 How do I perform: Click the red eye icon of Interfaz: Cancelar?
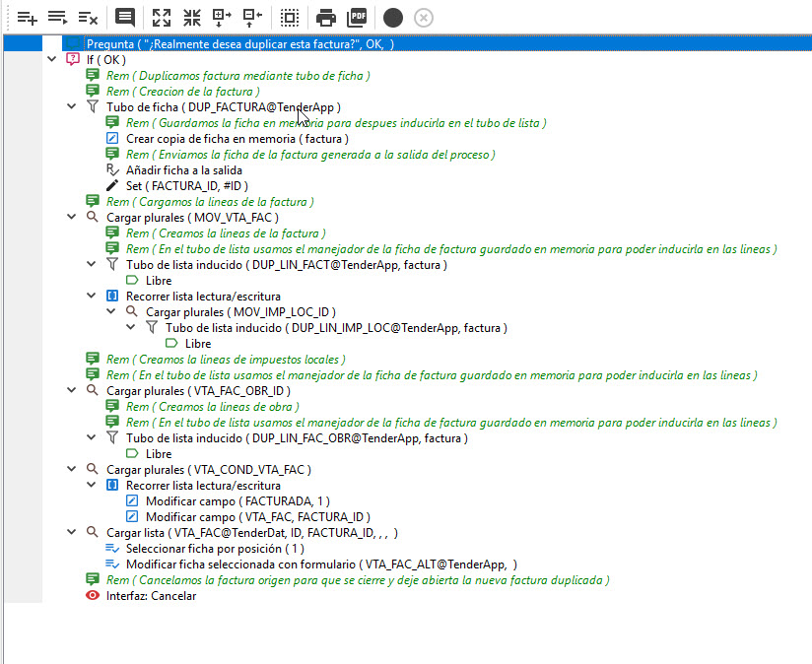click(x=93, y=595)
